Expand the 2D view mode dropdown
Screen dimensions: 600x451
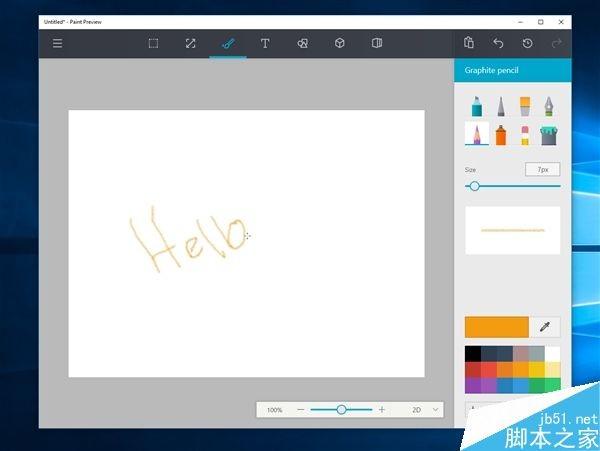coord(435,410)
